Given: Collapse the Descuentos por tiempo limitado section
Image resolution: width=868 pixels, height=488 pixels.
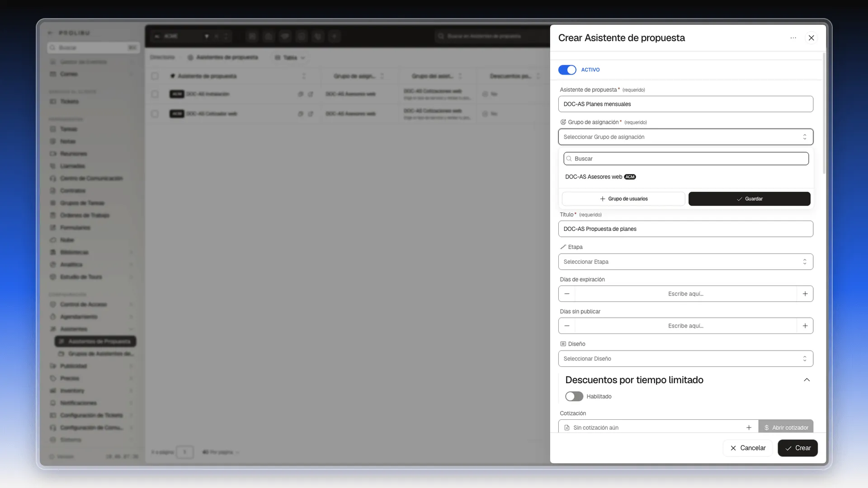Looking at the screenshot, I should coord(807,380).
